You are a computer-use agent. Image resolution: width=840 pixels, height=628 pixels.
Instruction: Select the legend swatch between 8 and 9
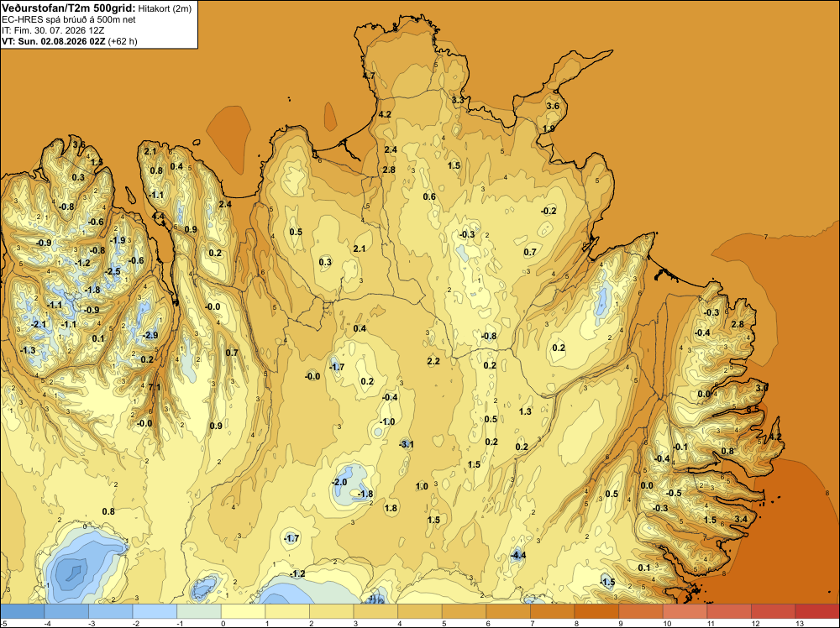[596, 611]
